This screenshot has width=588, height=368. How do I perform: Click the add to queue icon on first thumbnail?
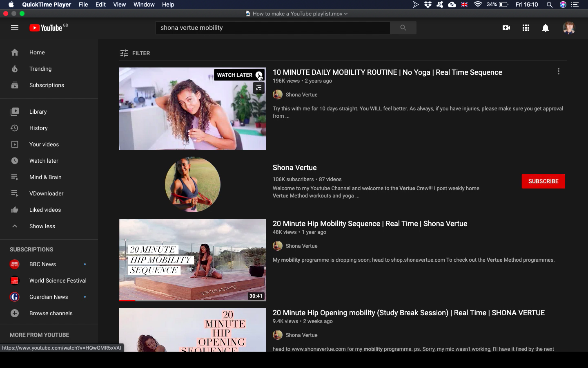[259, 88]
